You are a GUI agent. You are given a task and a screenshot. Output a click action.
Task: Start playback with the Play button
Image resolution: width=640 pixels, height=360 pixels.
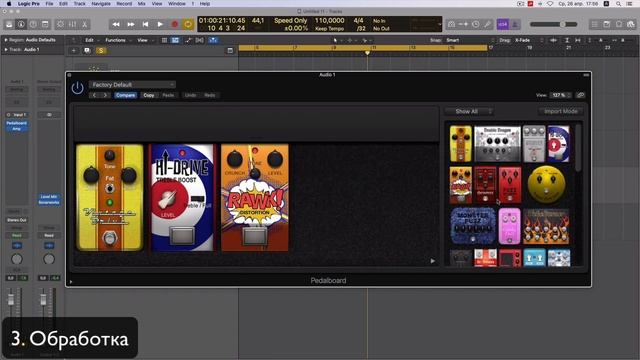tap(160, 24)
